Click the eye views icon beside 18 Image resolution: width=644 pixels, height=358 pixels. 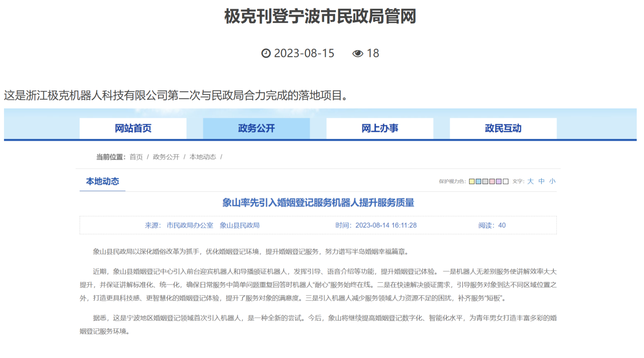[x=358, y=53]
